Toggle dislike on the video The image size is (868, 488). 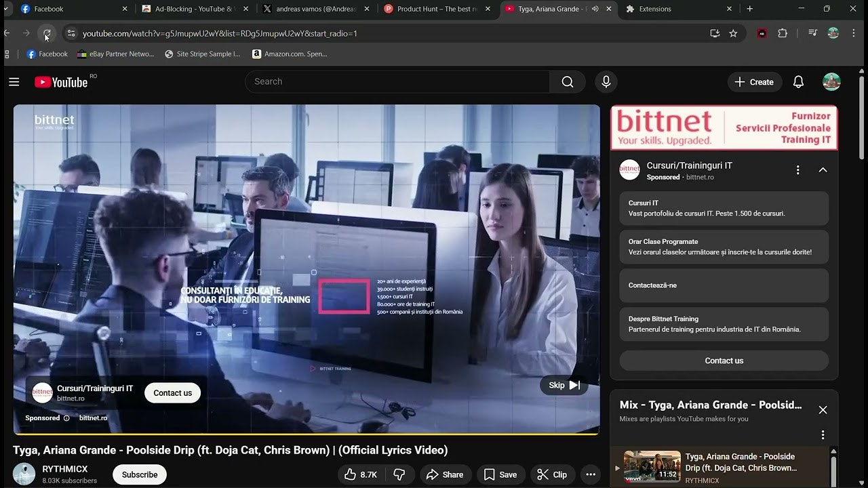(x=400, y=474)
